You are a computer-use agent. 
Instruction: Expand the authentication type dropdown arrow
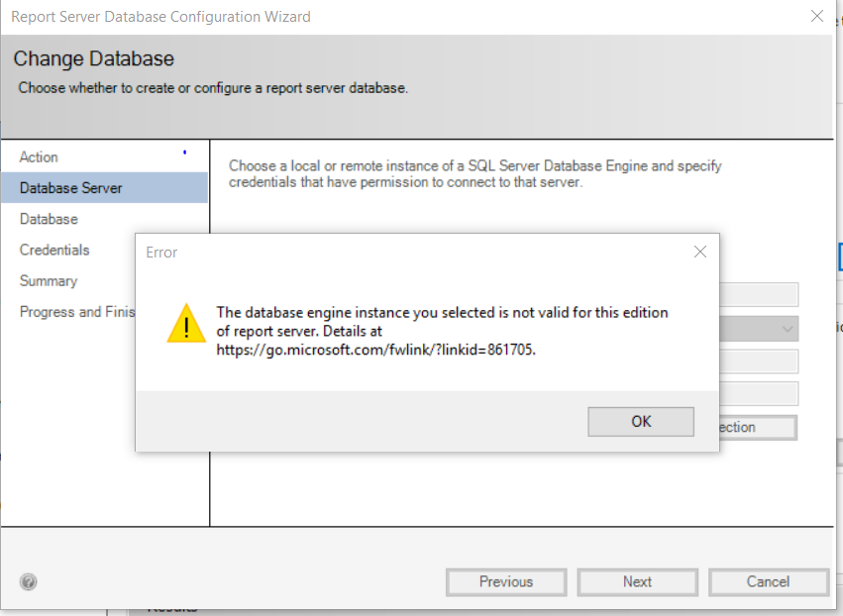(x=788, y=329)
